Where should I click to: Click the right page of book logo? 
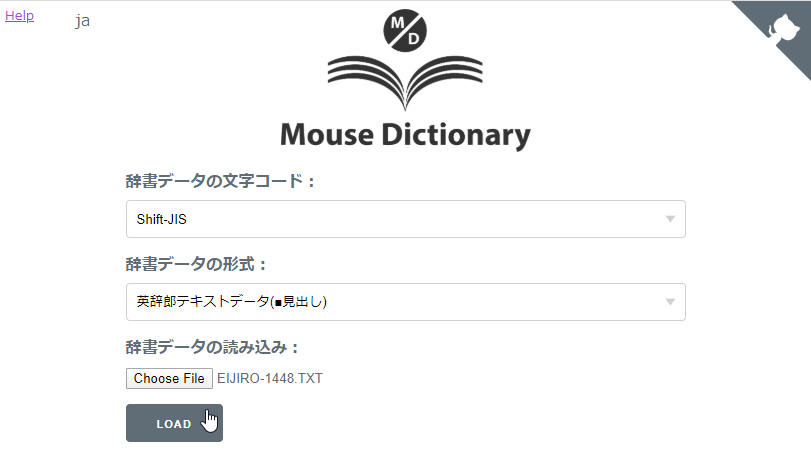coord(443,76)
